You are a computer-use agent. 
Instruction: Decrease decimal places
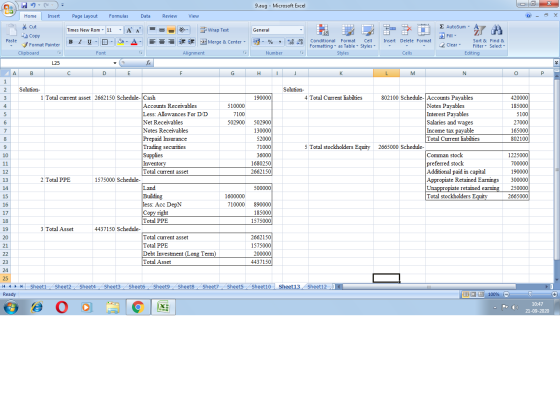click(300, 42)
